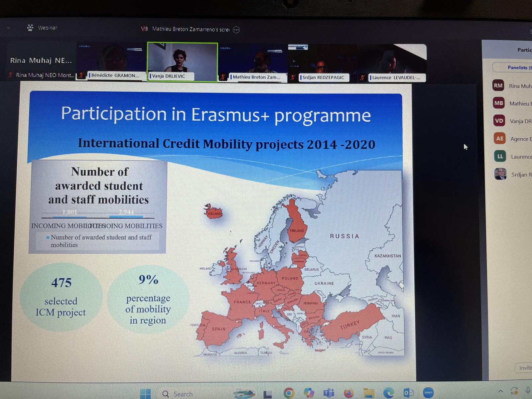
Task: Click Srdjan's photo avatar in panelist list
Action: (x=500, y=174)
